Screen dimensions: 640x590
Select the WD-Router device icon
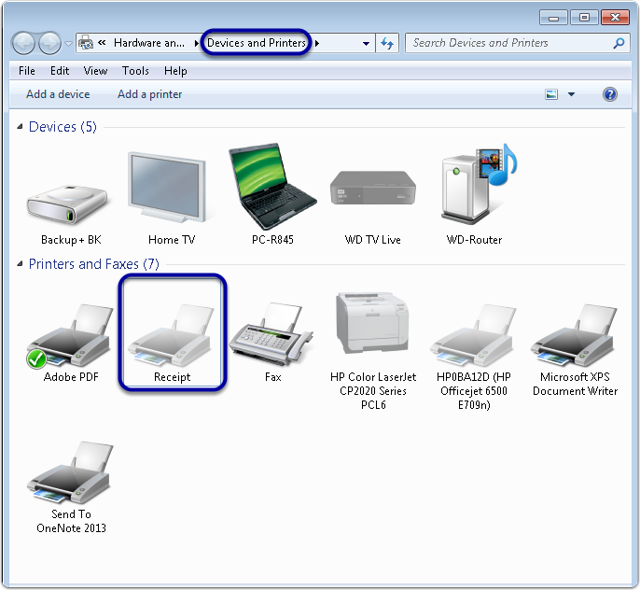(x=478, y=183)
